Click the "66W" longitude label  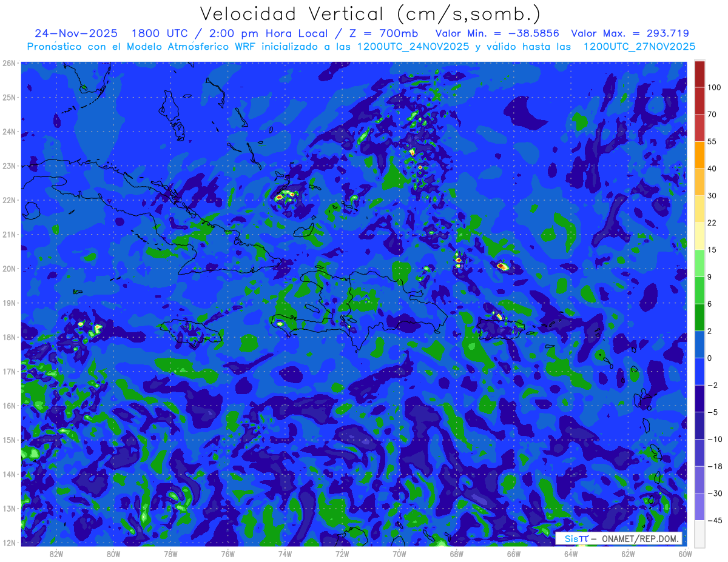tap(514, 554)
